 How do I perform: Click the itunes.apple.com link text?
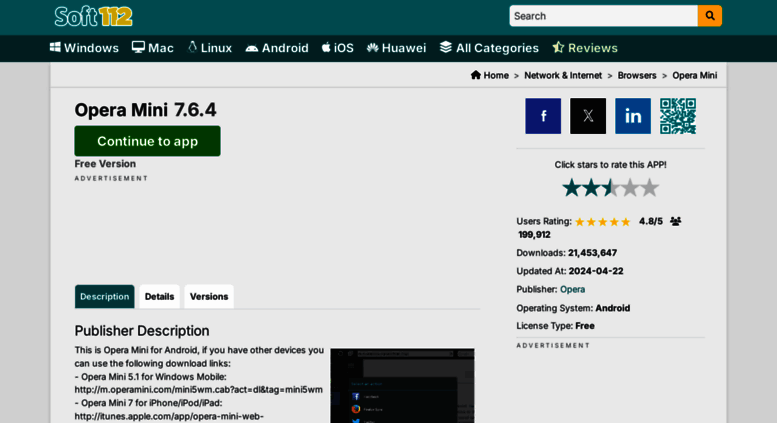[x=169, y=417]
